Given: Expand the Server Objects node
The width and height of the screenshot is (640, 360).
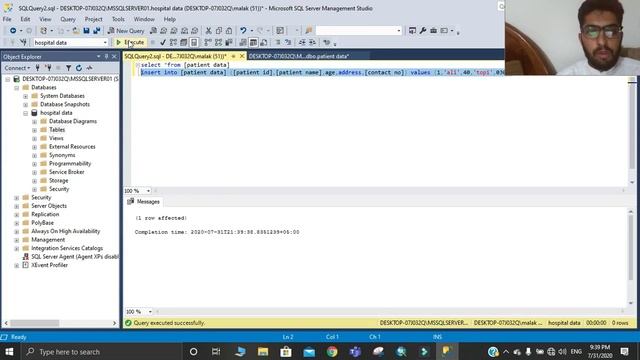Looking at the screenshot, I should tap(16, 206).
